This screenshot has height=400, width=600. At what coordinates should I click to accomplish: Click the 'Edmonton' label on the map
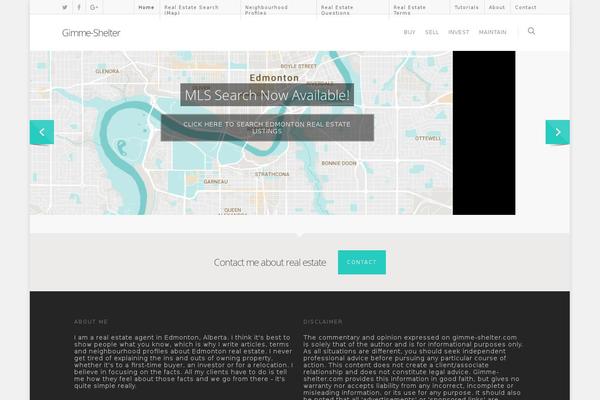(x=274, y=78)
